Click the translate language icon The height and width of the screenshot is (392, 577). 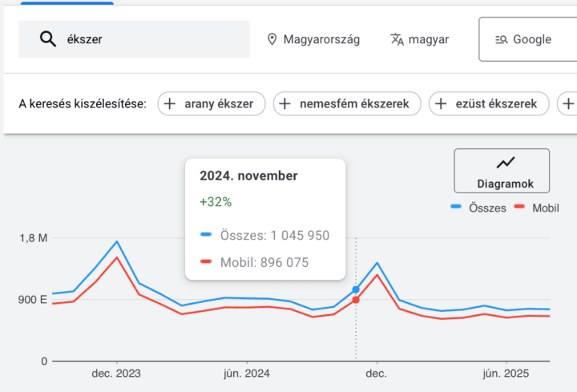pos(397,39)
